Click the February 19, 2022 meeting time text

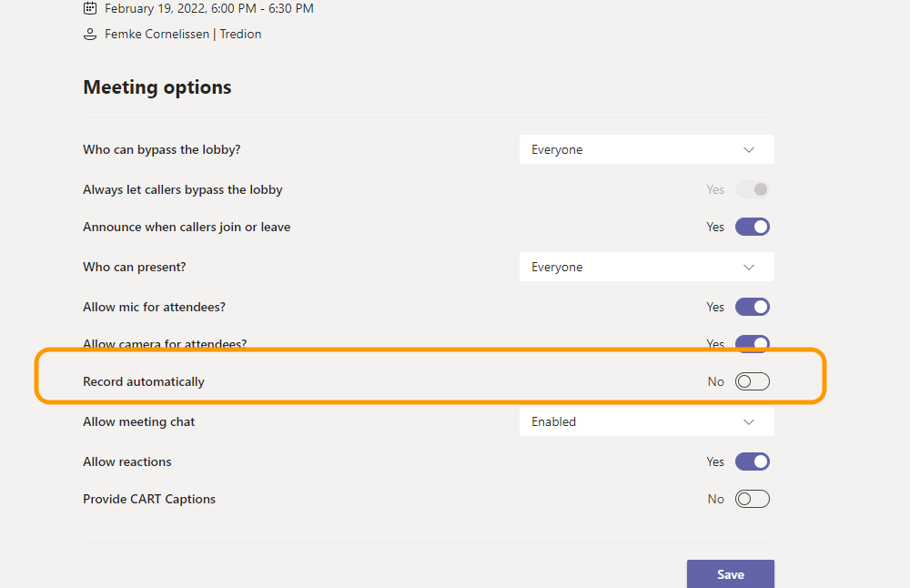click(209, 9)
